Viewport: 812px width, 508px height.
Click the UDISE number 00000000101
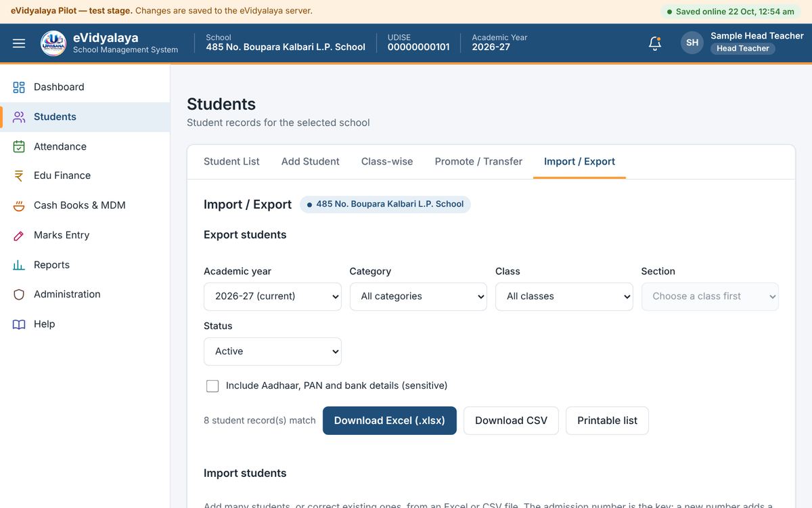click(x=418, y=47)
